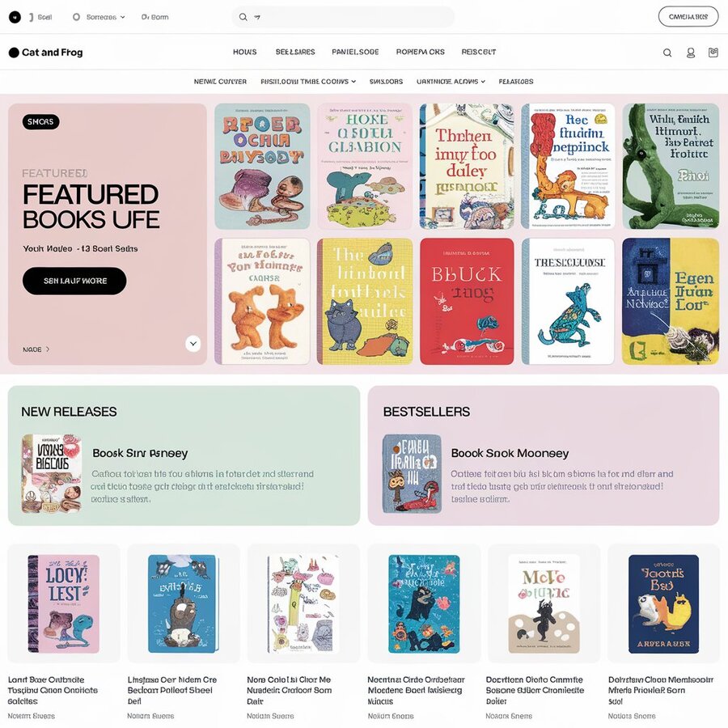Image resolution: width=728 pixels, height=728 pixels.
Task: Click the magnifier inside the top search bar
Action: (243, 17)
